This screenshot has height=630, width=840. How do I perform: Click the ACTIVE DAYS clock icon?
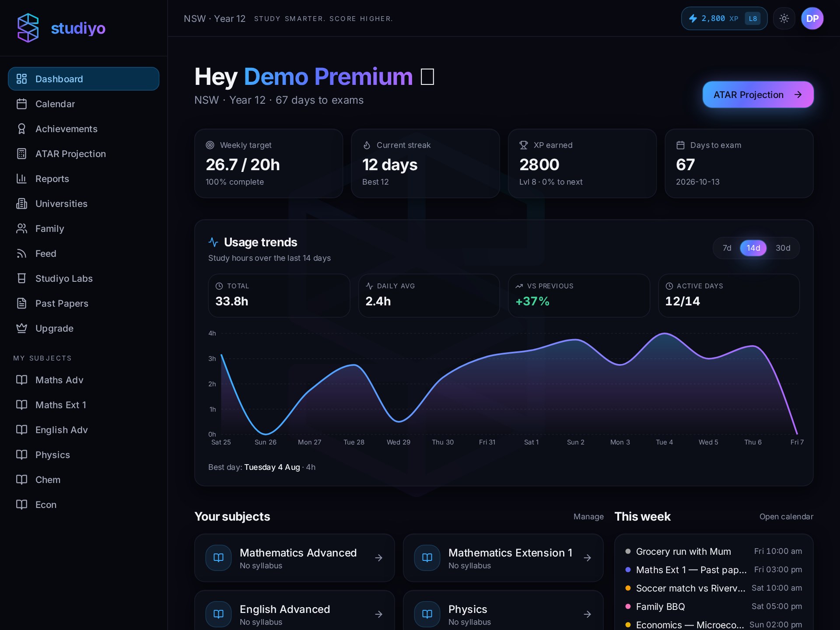669,286
